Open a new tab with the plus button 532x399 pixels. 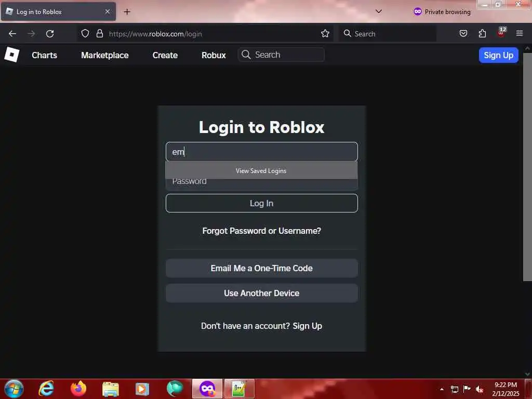[x=127, y=11]
